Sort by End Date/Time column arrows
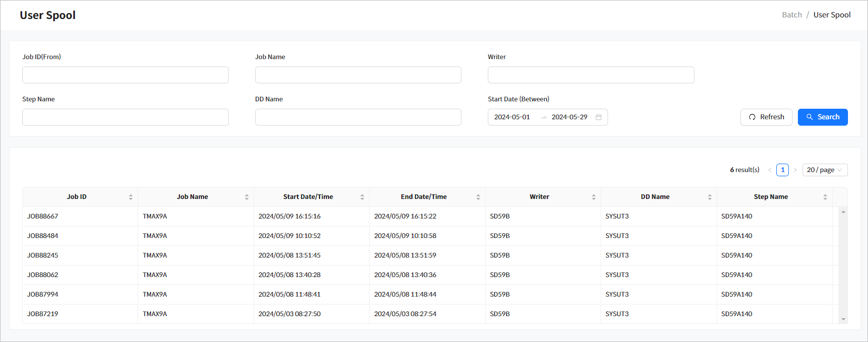Image resolution: width=868 pixels, height=342 pixels. 478,197
